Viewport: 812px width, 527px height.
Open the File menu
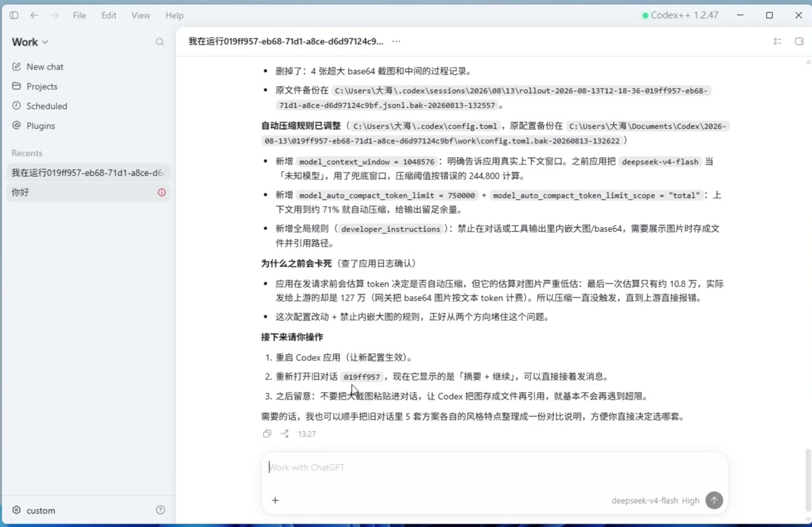point(79,15)
